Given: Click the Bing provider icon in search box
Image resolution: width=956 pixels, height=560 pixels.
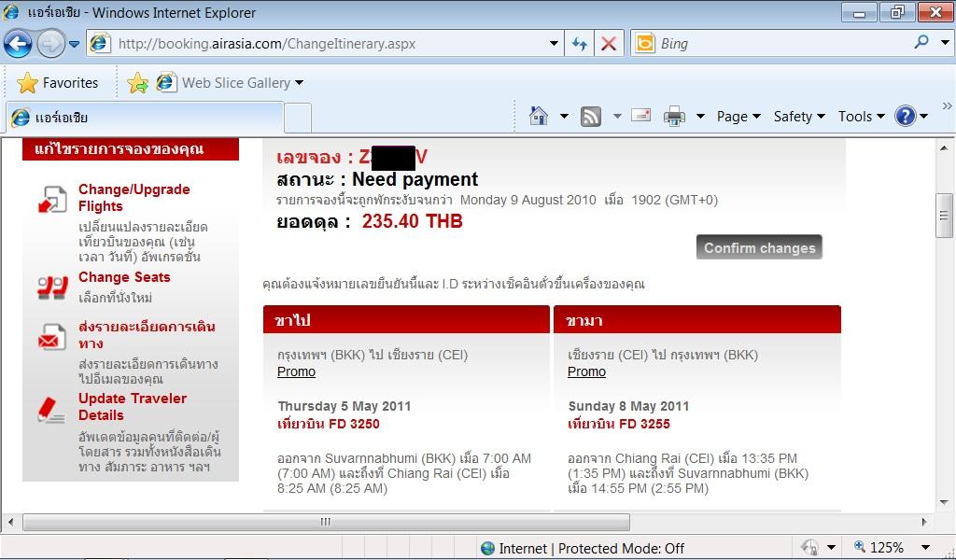Looking at the screenshot, I should (x=644, y=43).
